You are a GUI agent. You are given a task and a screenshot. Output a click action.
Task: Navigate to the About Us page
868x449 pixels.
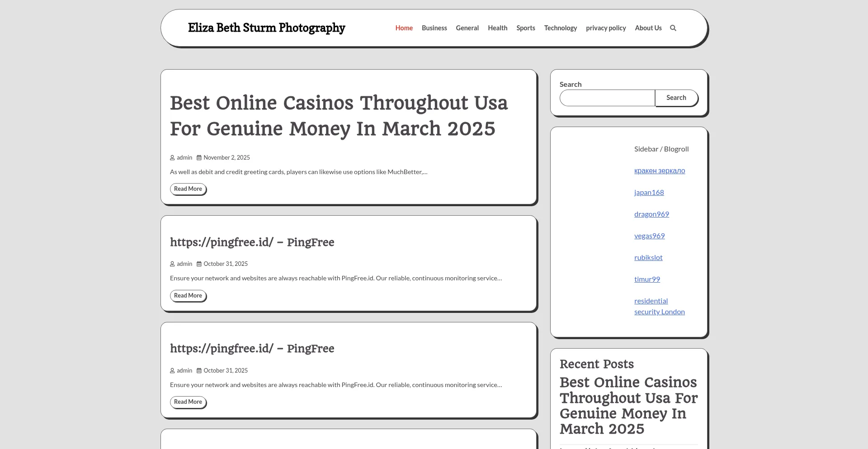coord(648,28)
